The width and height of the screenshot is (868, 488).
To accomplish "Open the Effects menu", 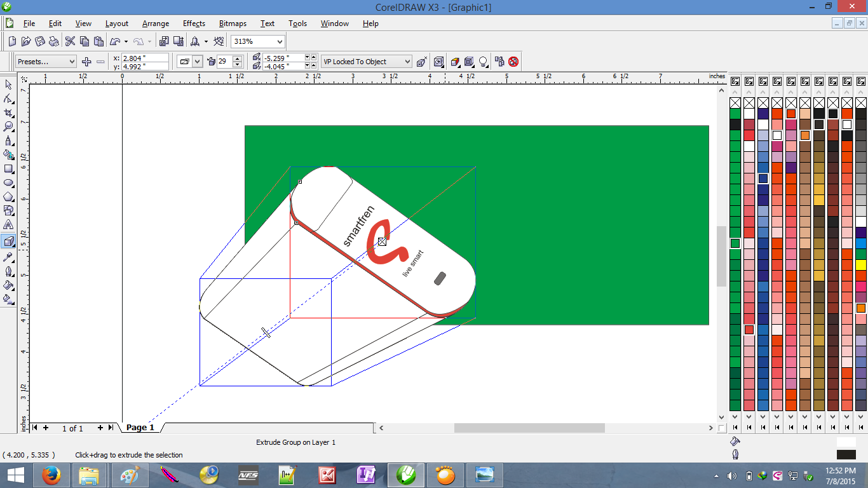I will coord(194,24).
